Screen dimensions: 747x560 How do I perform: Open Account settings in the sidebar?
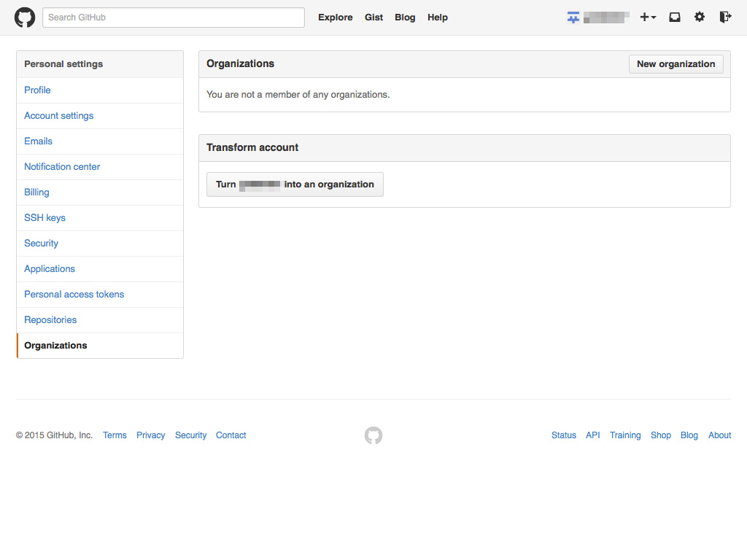coord(58,116)
